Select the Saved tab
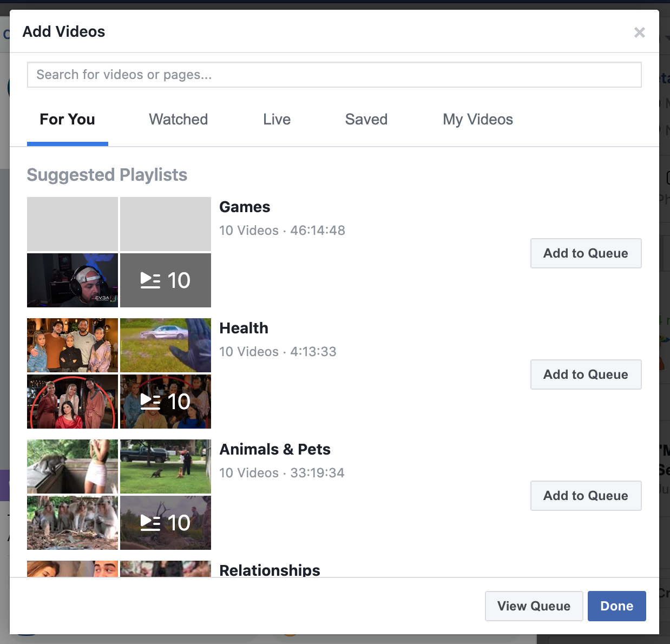670x644 pixels. pos(366,120)
